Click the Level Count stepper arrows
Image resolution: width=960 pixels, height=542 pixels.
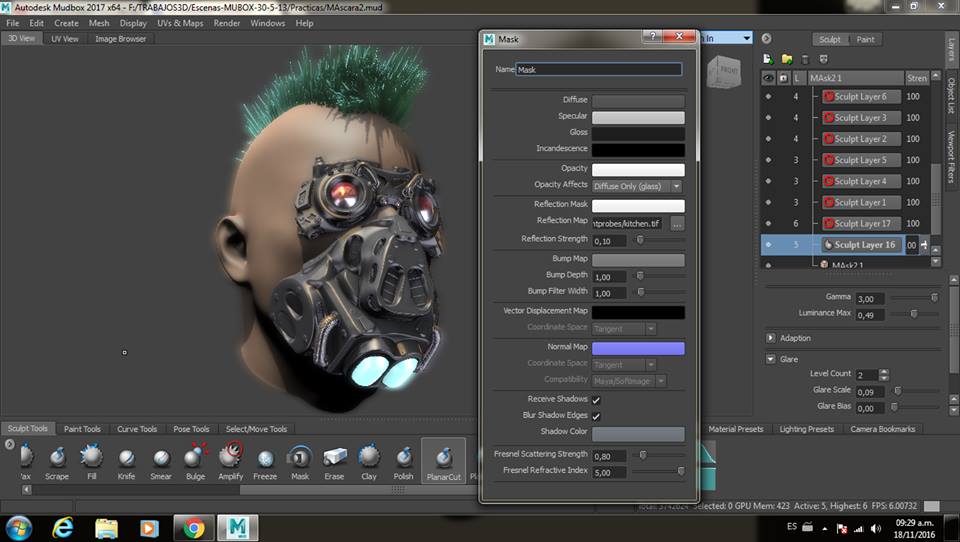tap(883, 374)
